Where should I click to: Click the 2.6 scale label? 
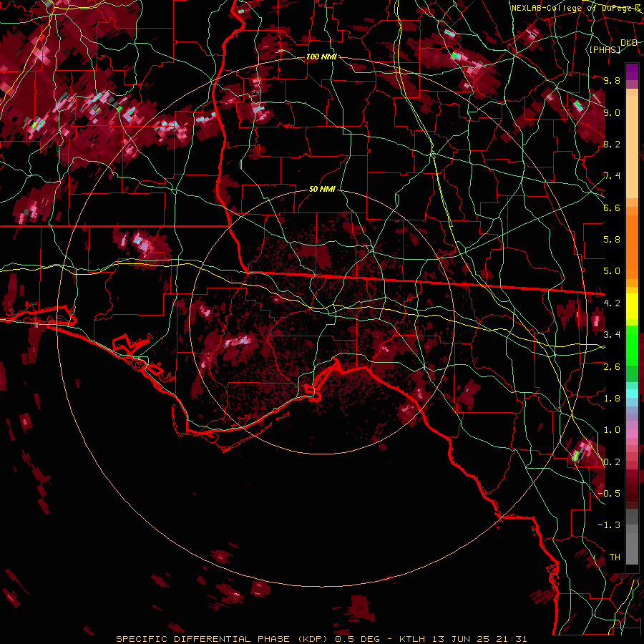(x=612, y=367)
